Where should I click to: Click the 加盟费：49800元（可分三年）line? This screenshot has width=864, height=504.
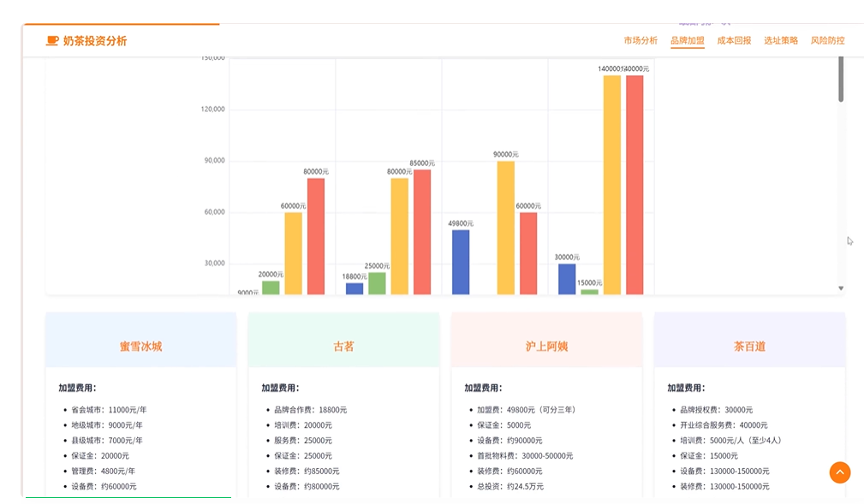(527, 410)
